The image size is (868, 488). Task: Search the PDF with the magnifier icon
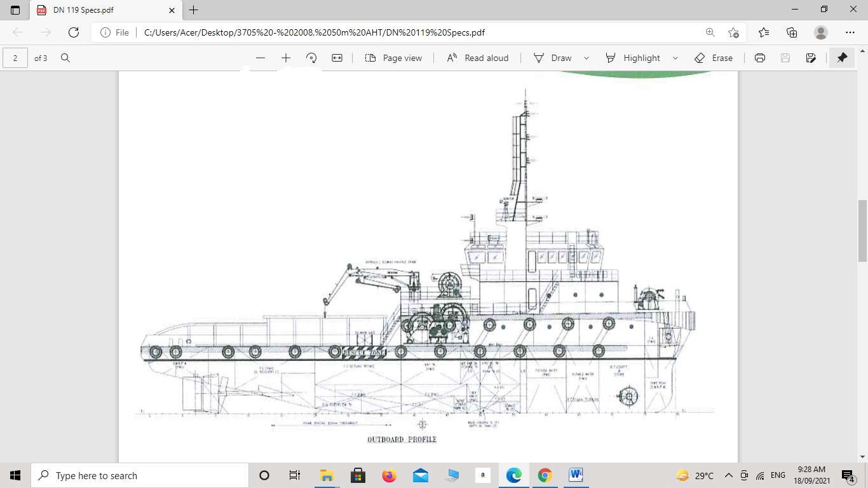point(65,58)
